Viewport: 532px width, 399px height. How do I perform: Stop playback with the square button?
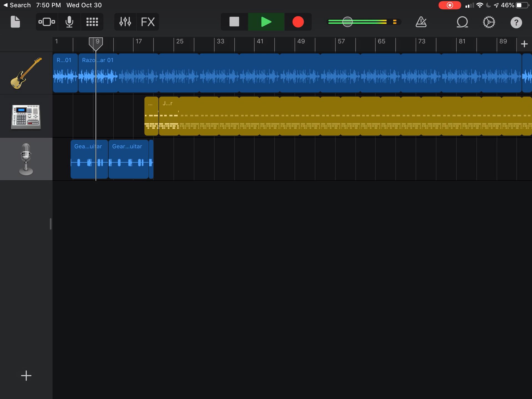(234, 22)
